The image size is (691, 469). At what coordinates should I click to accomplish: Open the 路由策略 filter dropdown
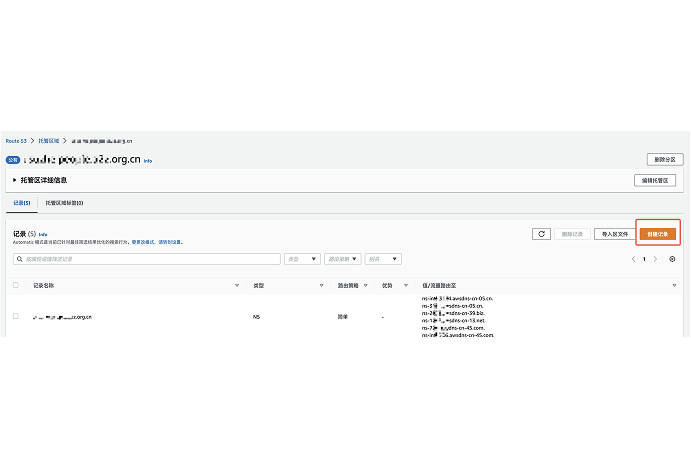coord(342,259)
